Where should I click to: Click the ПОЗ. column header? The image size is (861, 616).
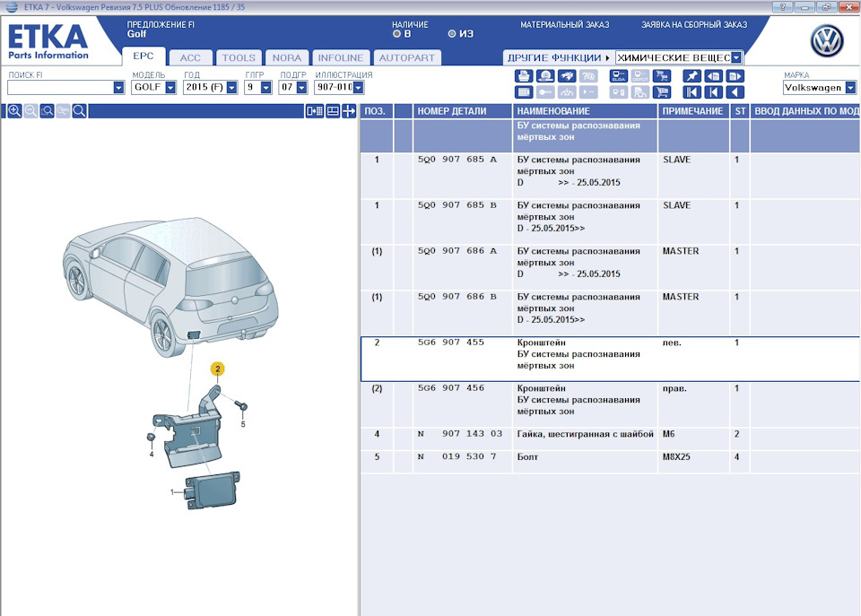coord(376,111)
